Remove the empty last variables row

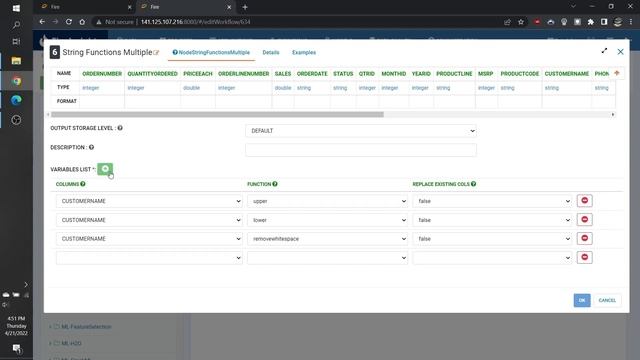point(584,257)
